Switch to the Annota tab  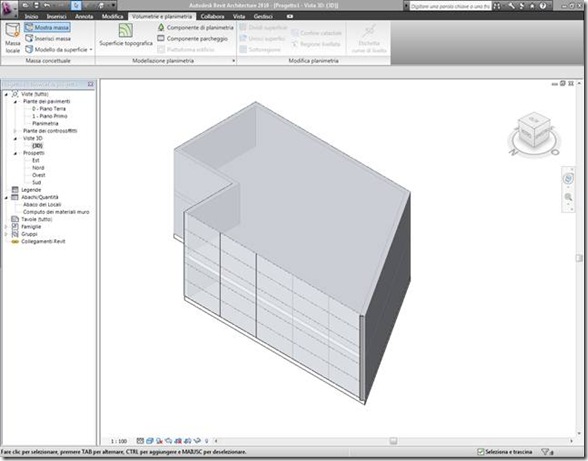click(x=84, y=17)
